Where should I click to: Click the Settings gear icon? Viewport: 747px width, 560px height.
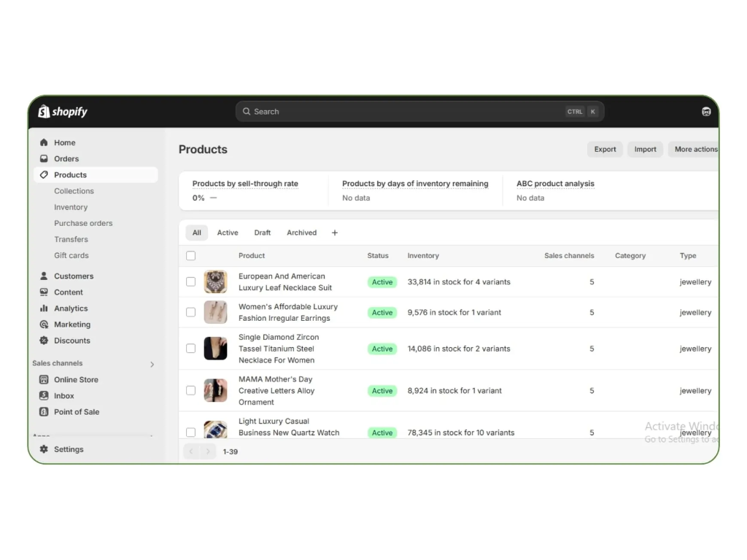tap(44, 449)
